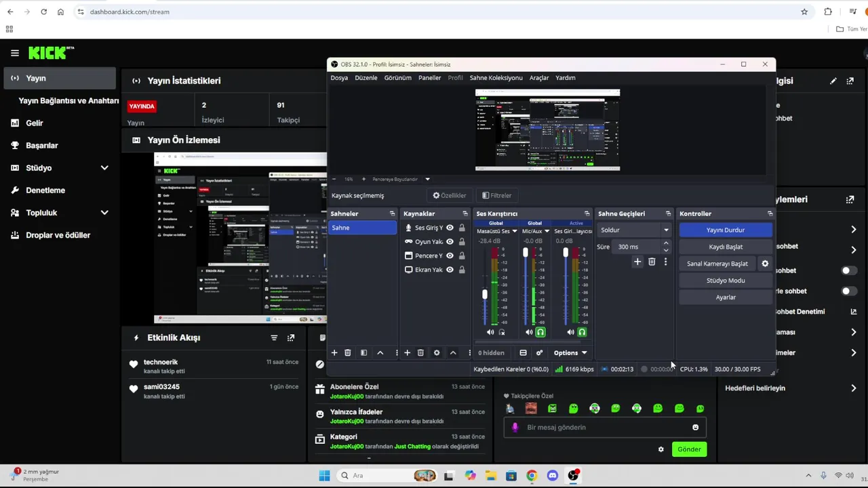Open Masaüstü Ses channel dropdown
868x488 pixels.
click(515, 231)
